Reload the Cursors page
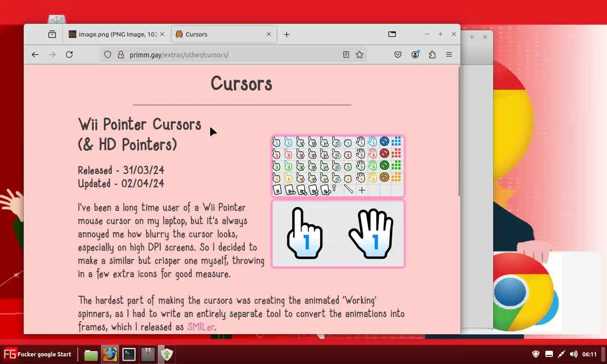Screen dimensions: 607x364 click(69, 55)
